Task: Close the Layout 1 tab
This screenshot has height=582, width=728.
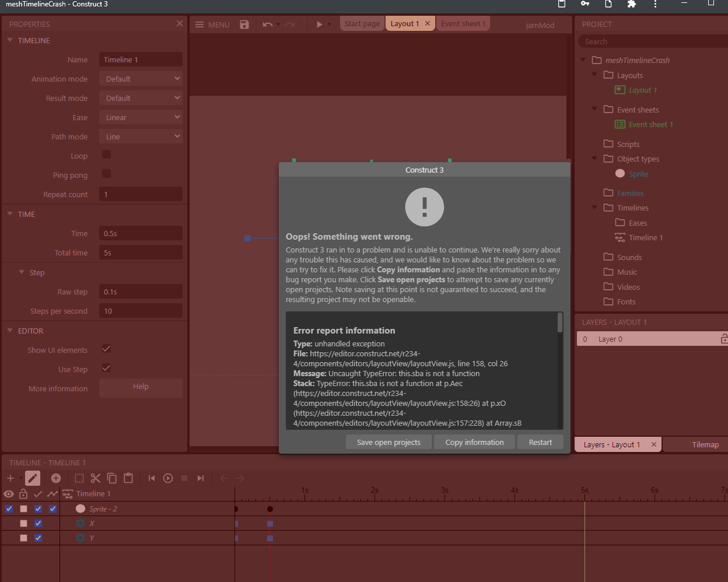Action: pyautogui.click(x=428, y=24)
